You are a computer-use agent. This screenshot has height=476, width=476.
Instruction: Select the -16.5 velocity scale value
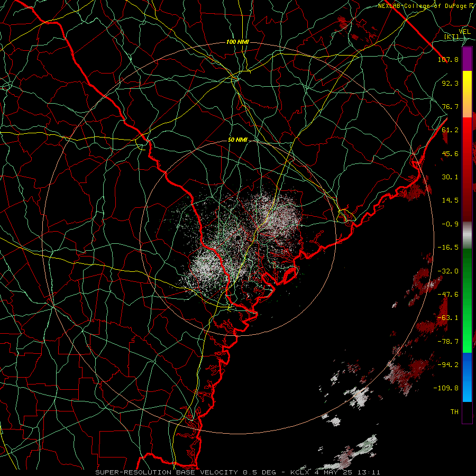448,248
